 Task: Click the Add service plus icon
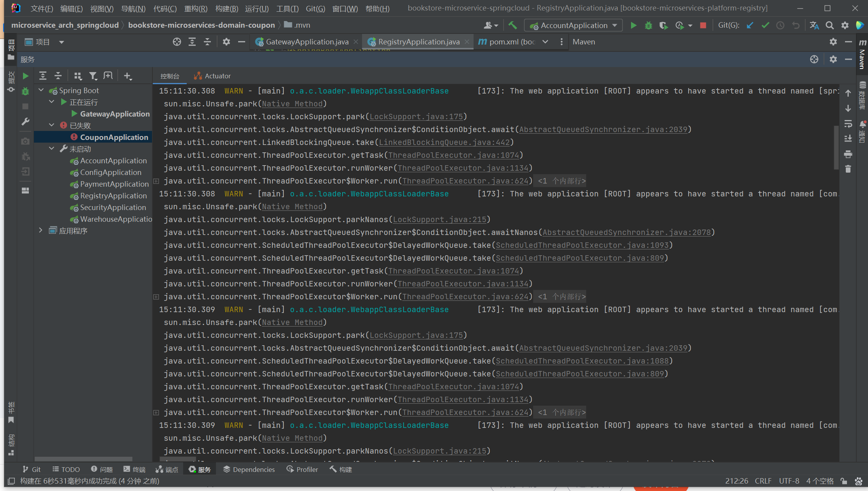point(127,76)
